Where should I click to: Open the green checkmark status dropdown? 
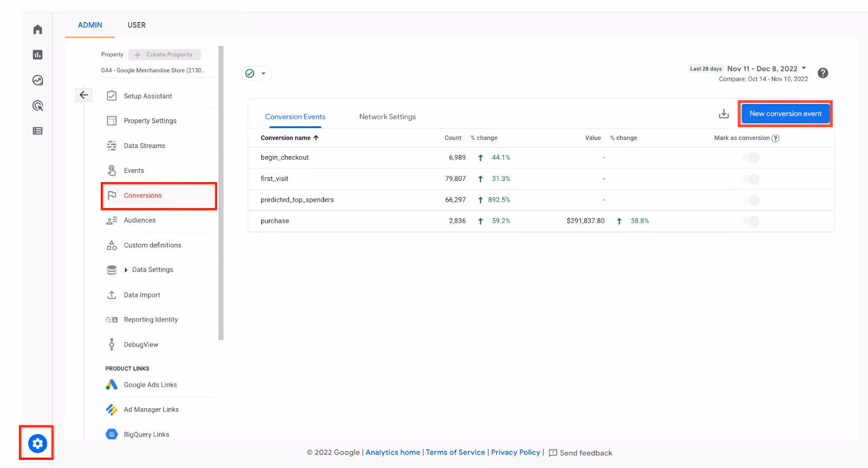pyautogui.click(x=257, y=73)
